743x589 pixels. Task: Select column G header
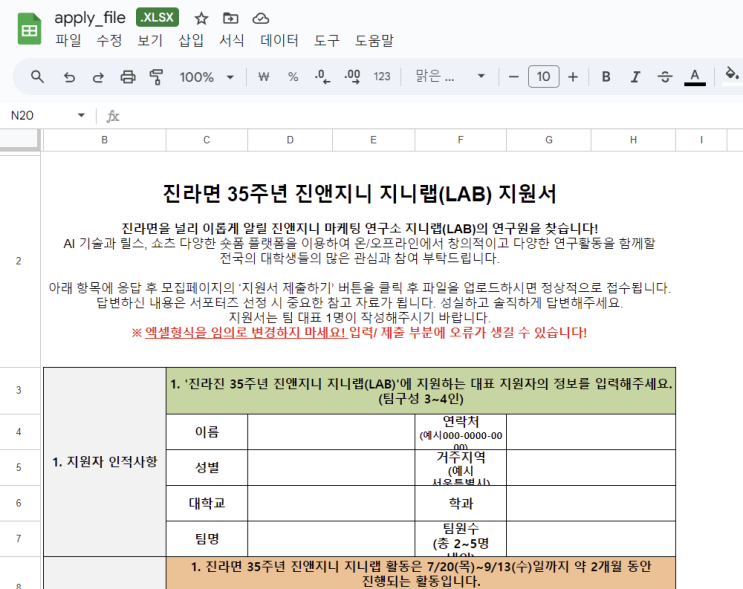click(549, 140)
